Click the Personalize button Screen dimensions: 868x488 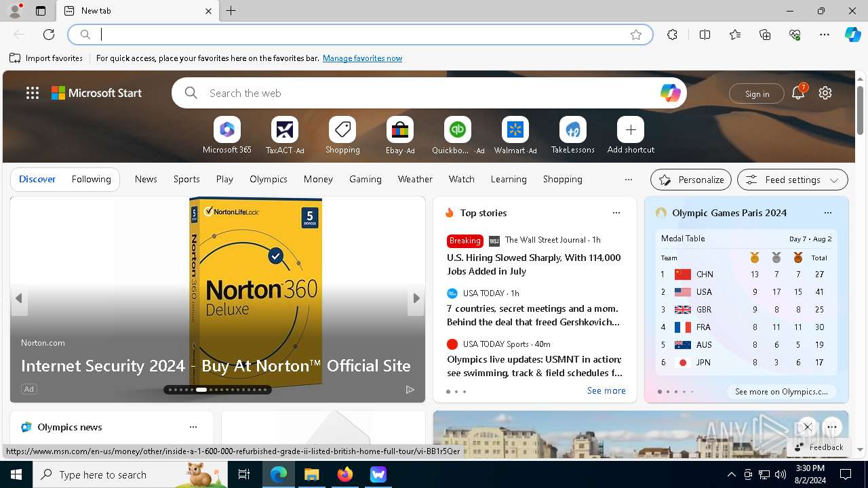[x=691, y=180]
